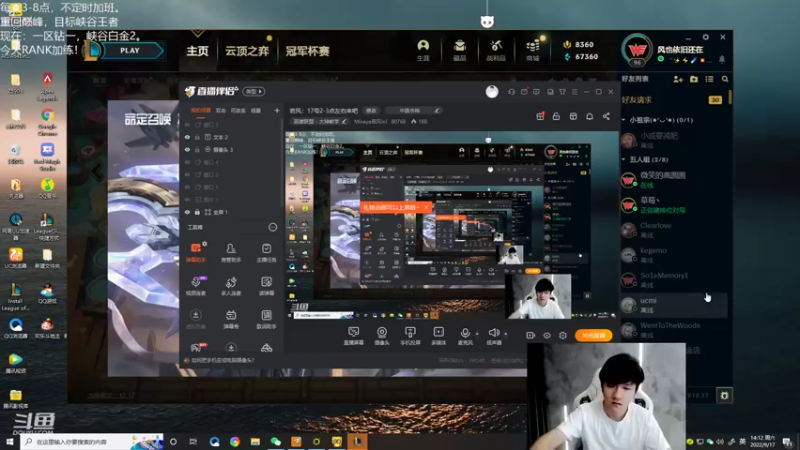Search the friends list
Viewport: 800px width, 450px height.
[725, 79]
